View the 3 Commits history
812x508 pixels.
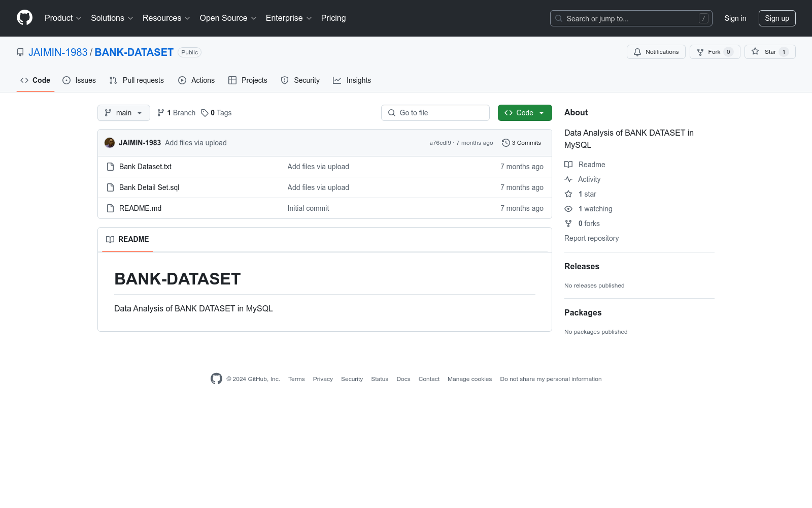[521, 143]
